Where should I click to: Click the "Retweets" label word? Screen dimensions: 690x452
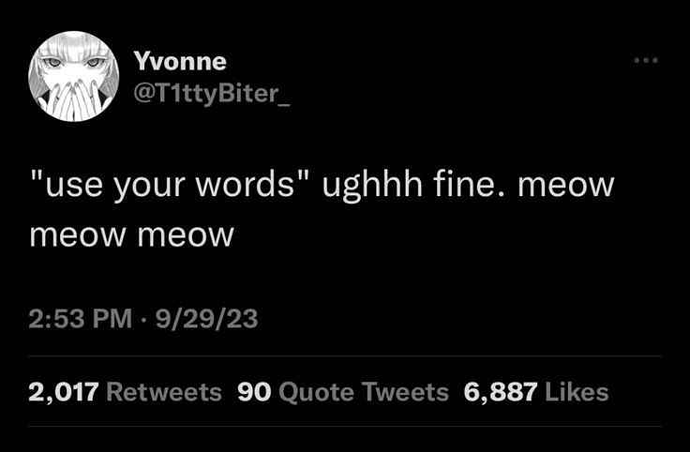point(164,392)
